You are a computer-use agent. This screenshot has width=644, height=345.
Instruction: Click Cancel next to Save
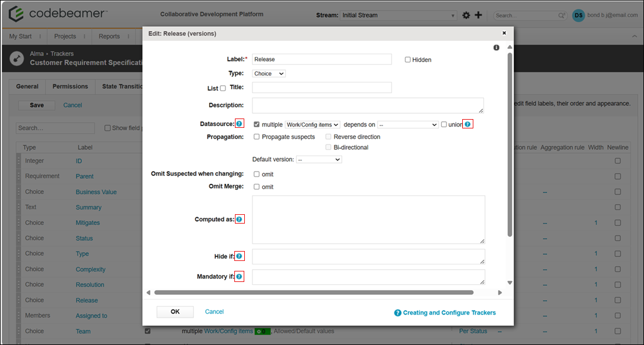point(72,105)
